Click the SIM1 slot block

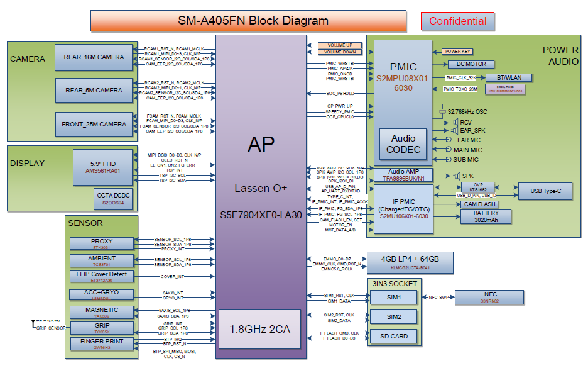coord(393,298)
